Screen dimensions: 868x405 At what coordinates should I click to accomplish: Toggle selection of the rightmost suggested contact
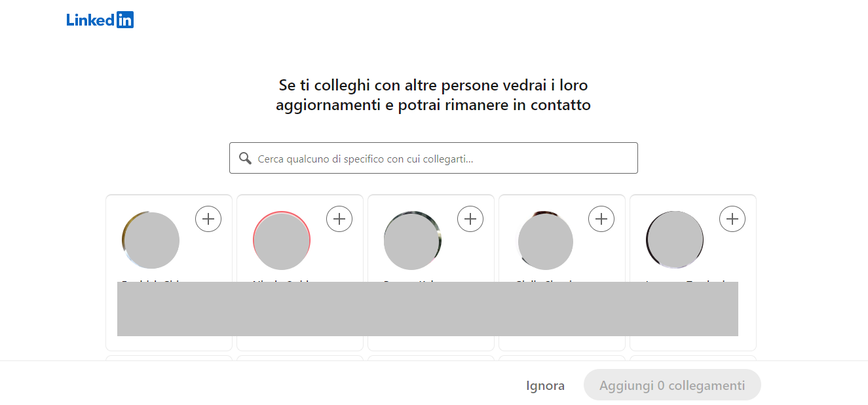[732, 219]
